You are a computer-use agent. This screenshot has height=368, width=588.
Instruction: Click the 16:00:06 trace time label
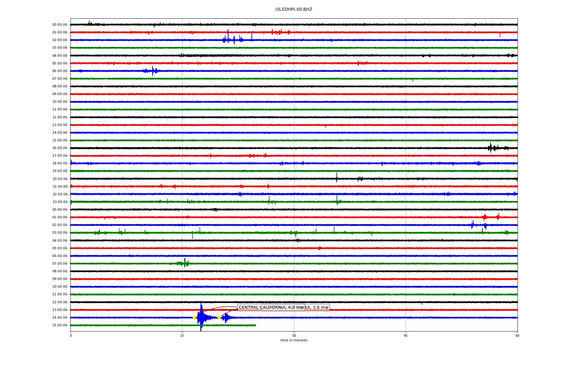tap(60, 148)
